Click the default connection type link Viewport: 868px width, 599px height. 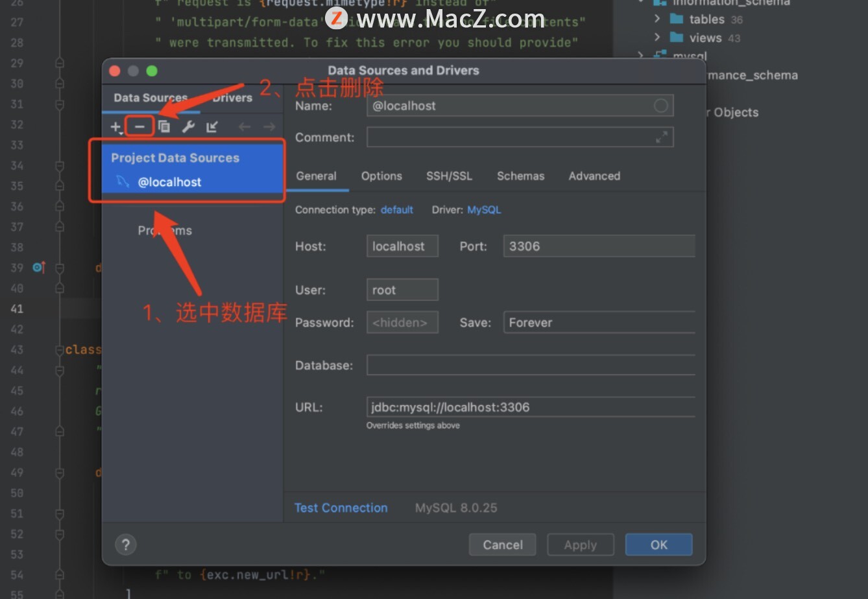[397, 210]
